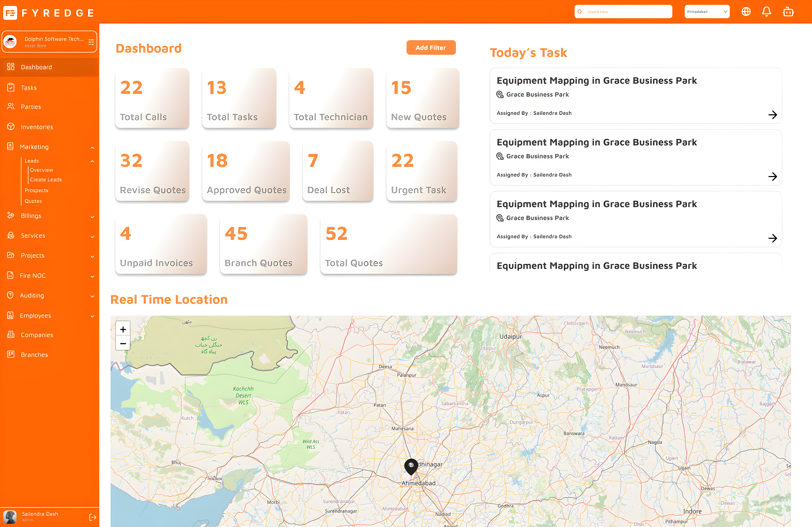
Task: Expand the Auditing menu chevron
Action: [92, 297]
